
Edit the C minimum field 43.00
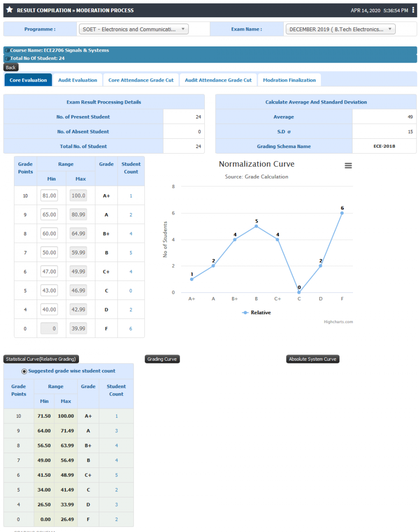[49, 291]
